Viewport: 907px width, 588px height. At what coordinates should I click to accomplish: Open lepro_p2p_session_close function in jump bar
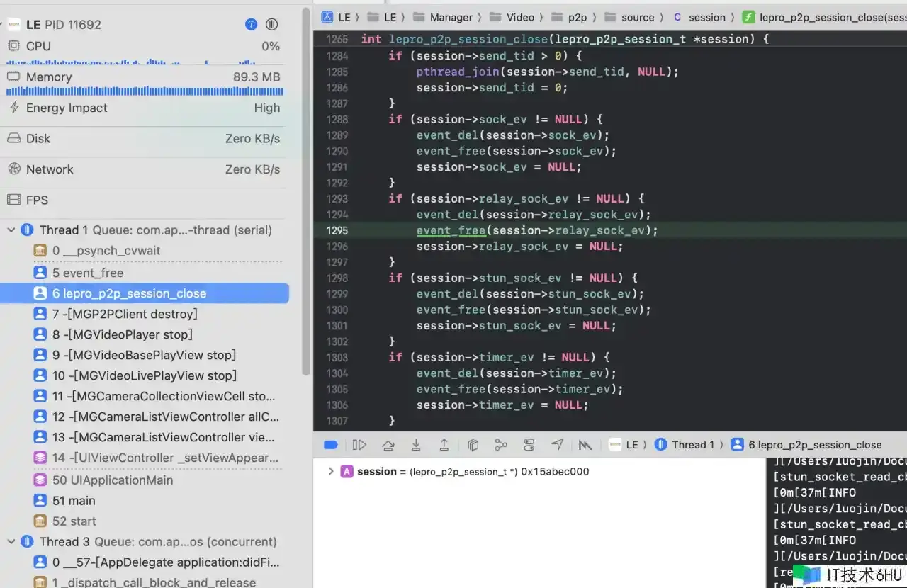coord(824,17)
